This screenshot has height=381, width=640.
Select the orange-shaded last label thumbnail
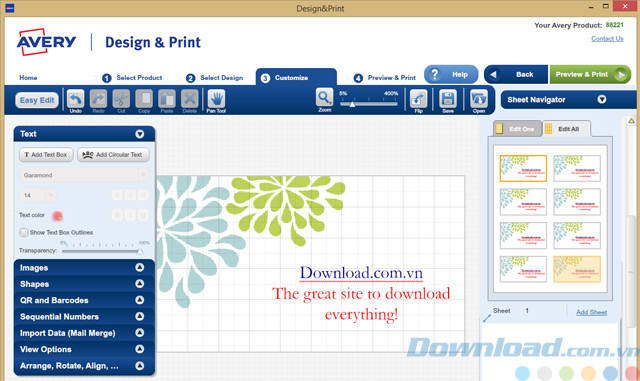pos(577,269)
